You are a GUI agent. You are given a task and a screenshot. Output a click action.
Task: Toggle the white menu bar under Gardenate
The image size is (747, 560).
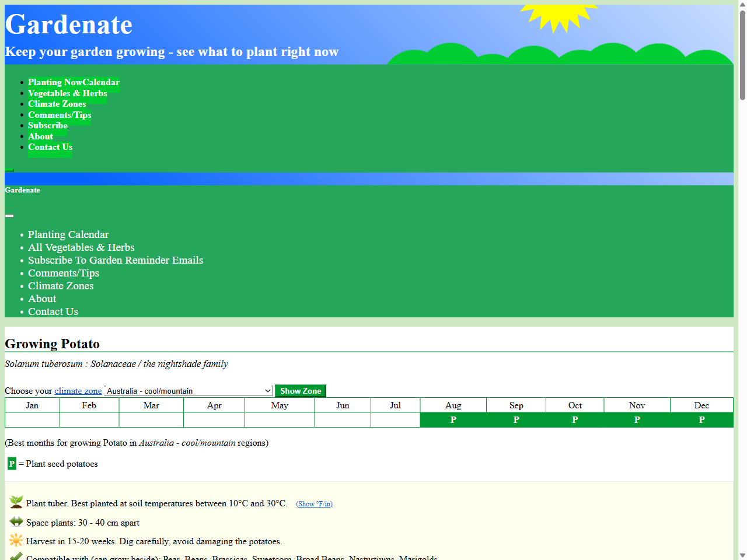point(9,216)
